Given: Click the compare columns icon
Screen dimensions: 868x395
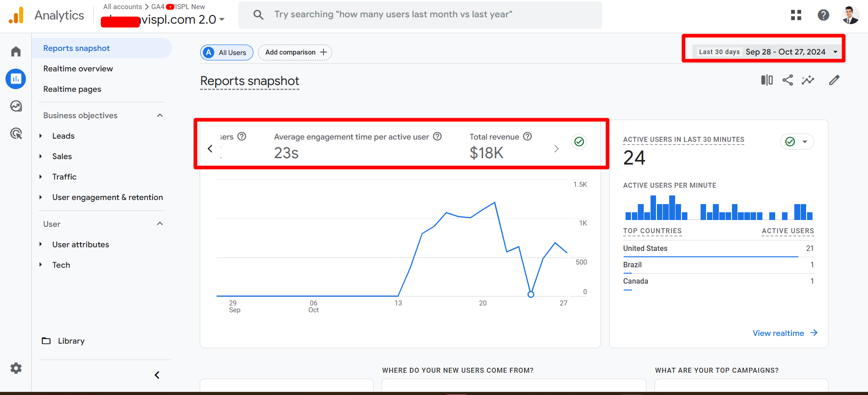Looking at the screenshot, I should 767,80.
